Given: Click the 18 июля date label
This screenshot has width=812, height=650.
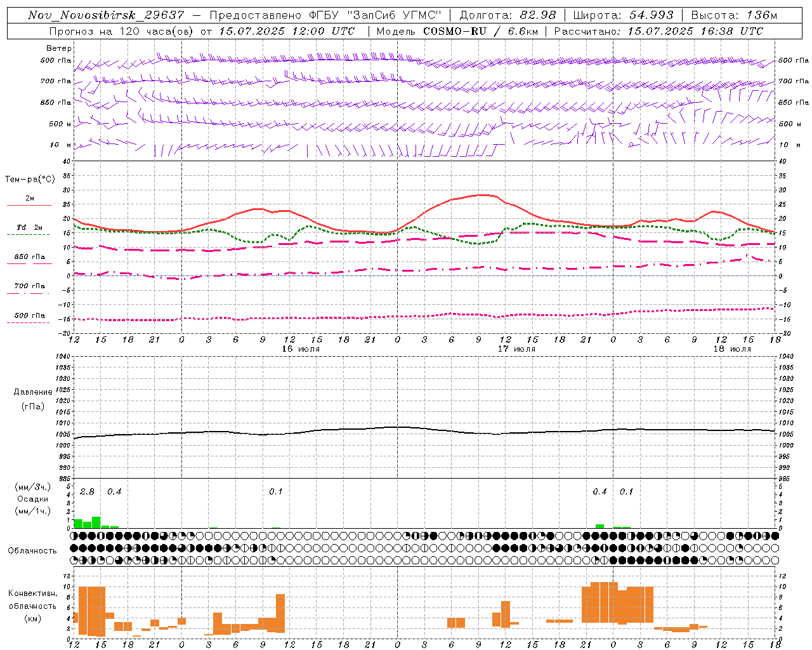Looking at the screenshot, I should pyautogui.click(x=732, y=349).
